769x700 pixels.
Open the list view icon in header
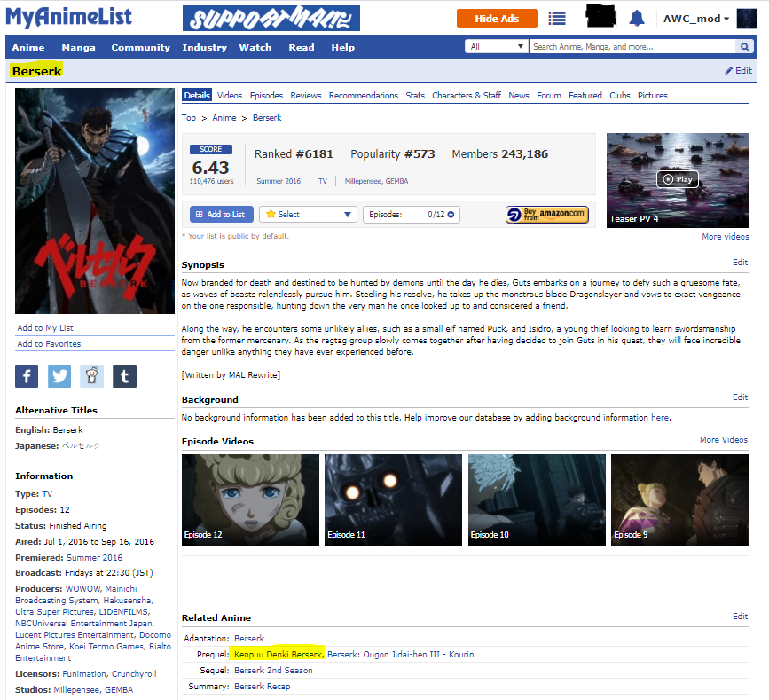[557, 19]
